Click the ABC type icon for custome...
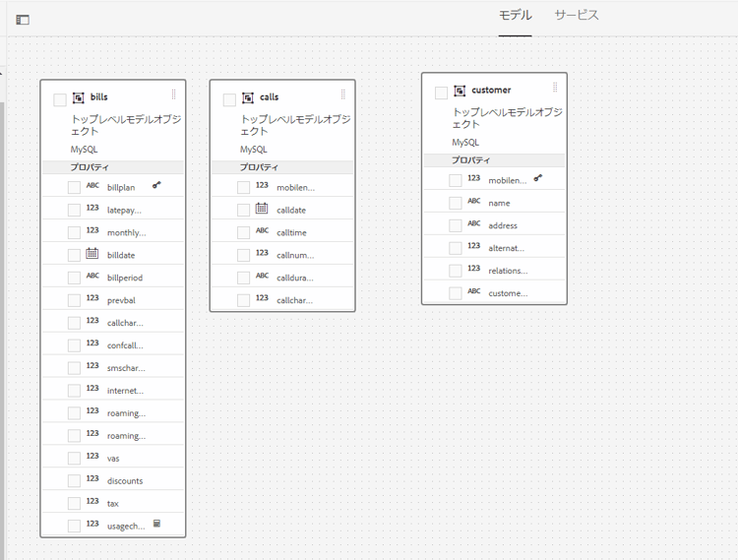The height and width of the screenshot is (560, 738). (474, 291)
